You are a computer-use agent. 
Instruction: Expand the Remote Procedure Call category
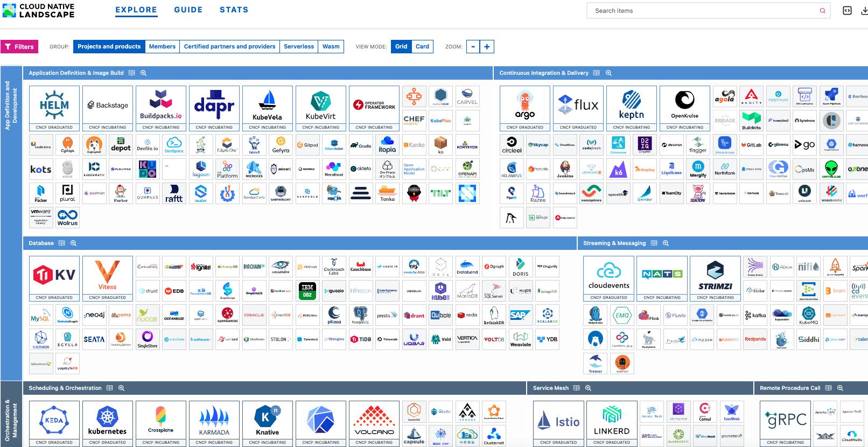pos(840,388)
